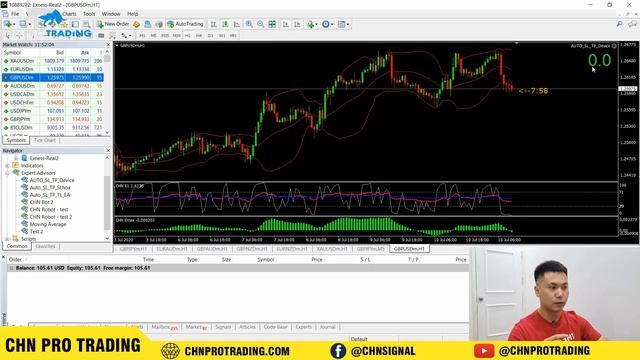Switch to the M30 timeframe
This screenshot has width=640, height=360.
176,36
